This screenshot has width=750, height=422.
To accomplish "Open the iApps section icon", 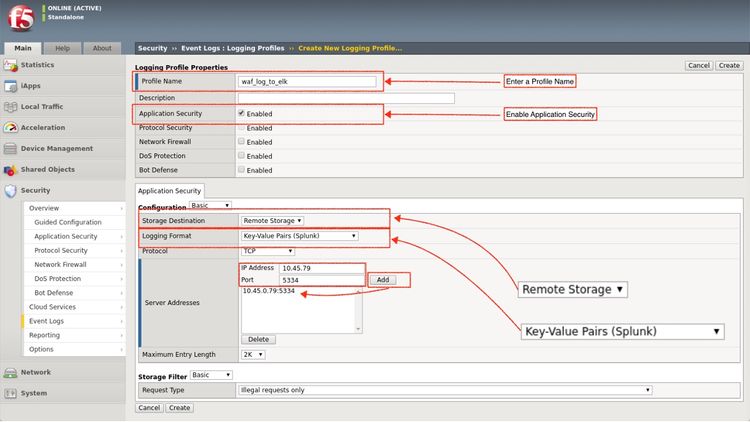I will pos(11,86).
